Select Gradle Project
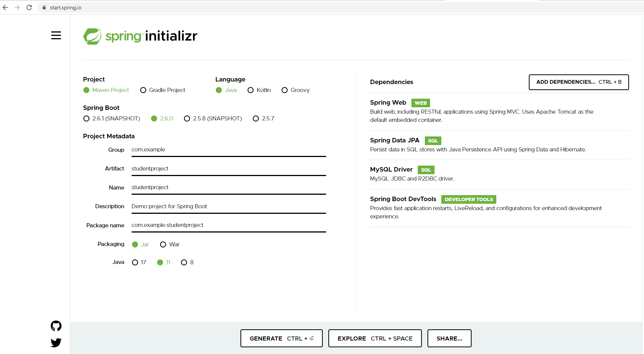644x354 pixels. [163, 90]
